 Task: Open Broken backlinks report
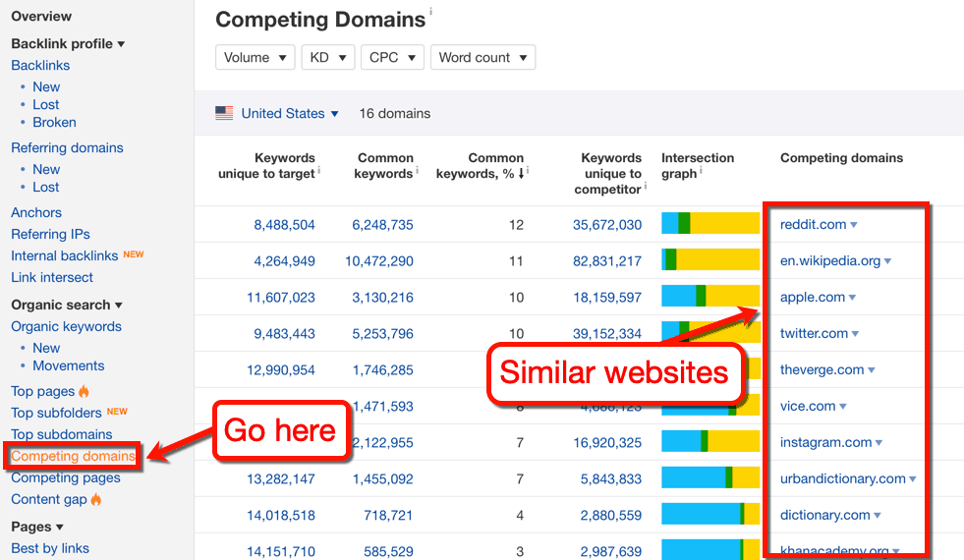click(54, 123)
